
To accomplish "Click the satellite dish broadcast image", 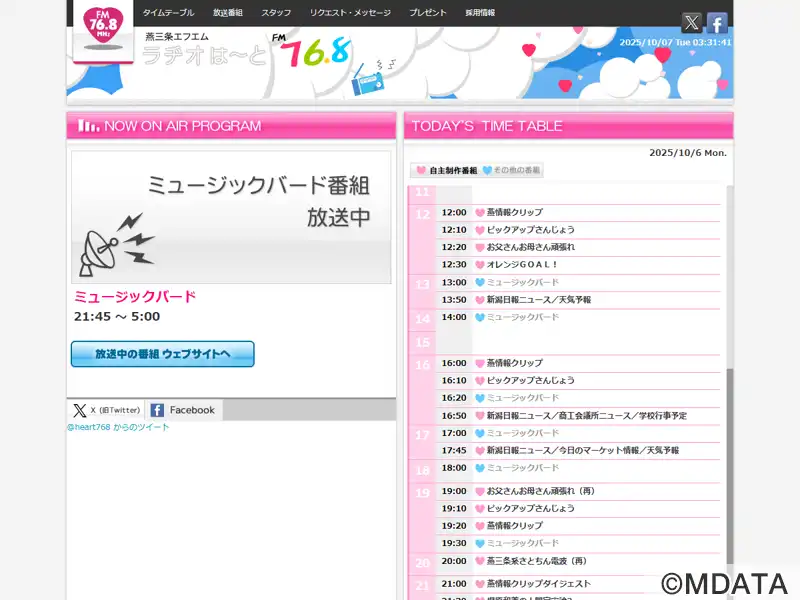I will click(117, 242).
